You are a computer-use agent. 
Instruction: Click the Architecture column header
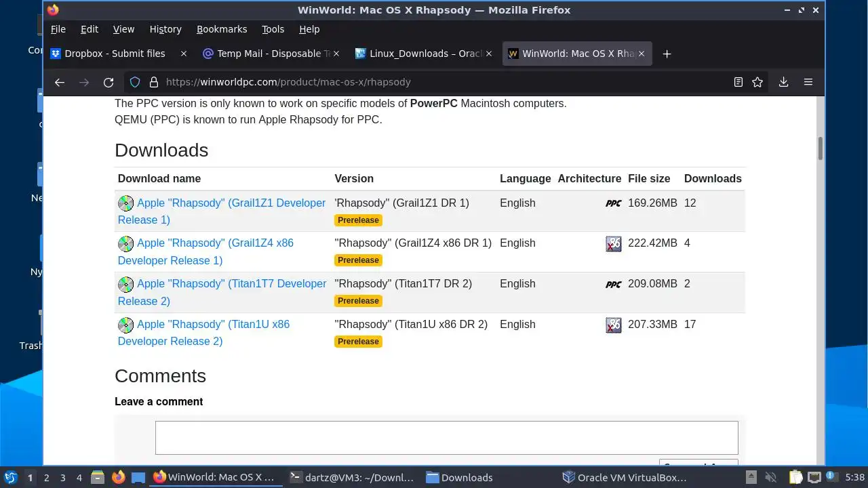(x=589, y=179)
